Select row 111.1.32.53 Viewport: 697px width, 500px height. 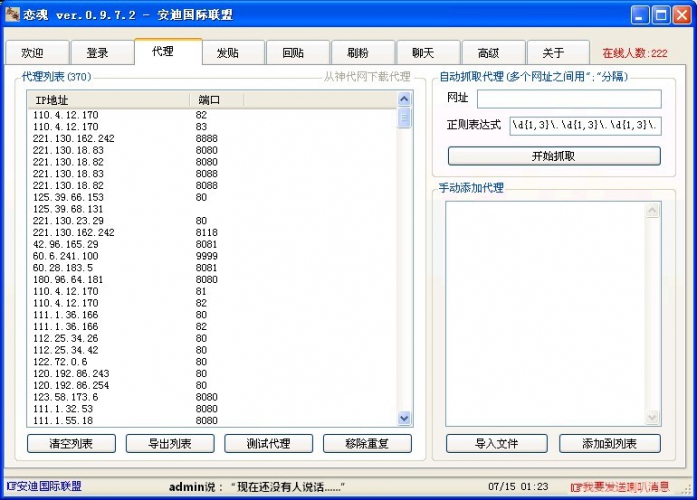coord(212,409)
